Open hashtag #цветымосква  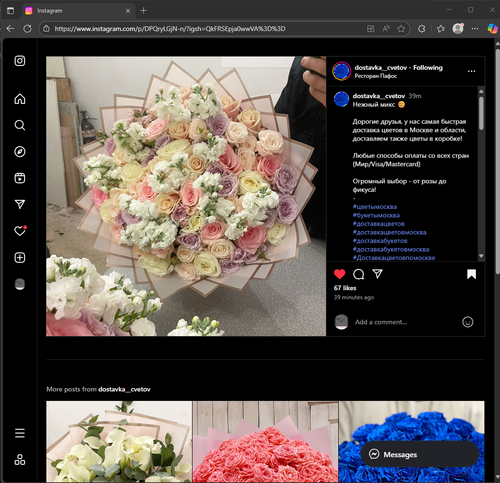(375, 207)
